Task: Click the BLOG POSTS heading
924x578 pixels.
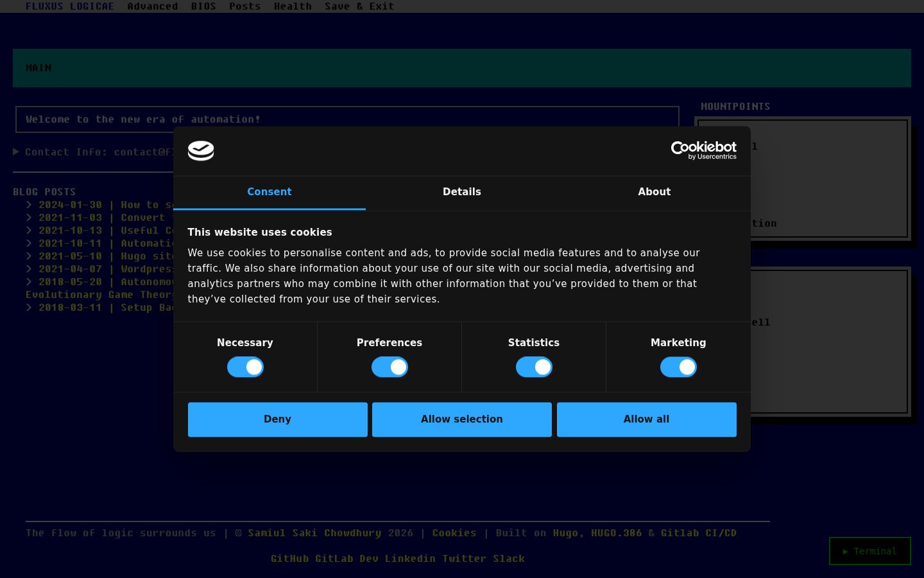Action: [x=44, y=192]
